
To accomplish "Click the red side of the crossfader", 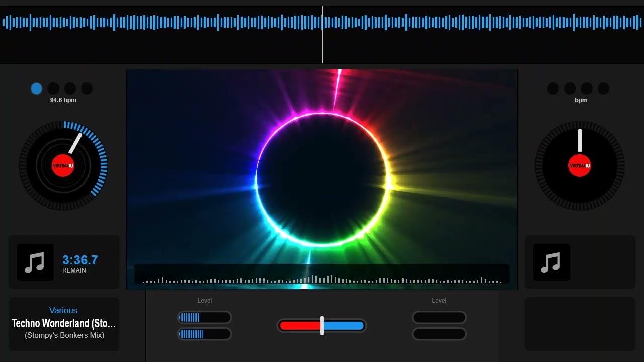I will pyautogui.click(x=300, y=326).
